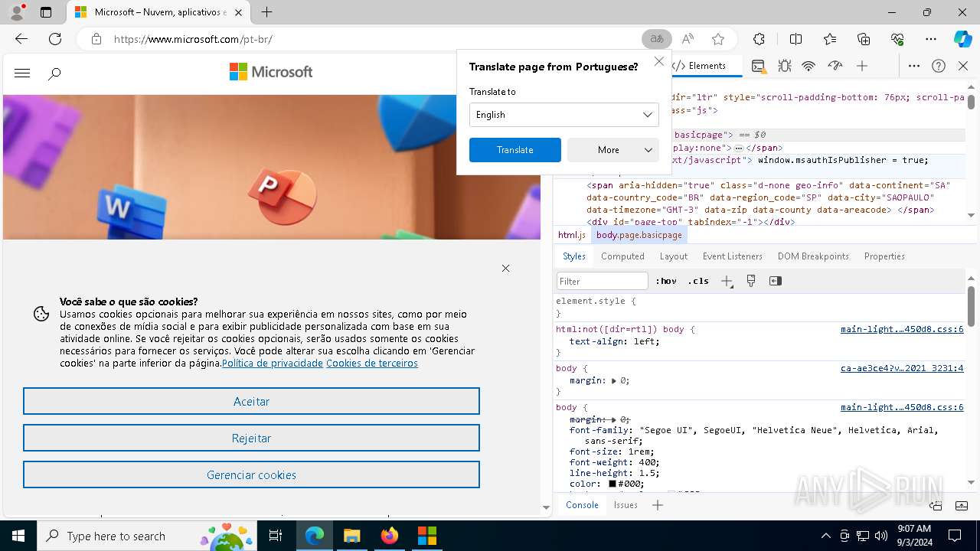Toggle Split screen icon in toolbar
Viewport: 980px width, 551px height.
[795, 39]
